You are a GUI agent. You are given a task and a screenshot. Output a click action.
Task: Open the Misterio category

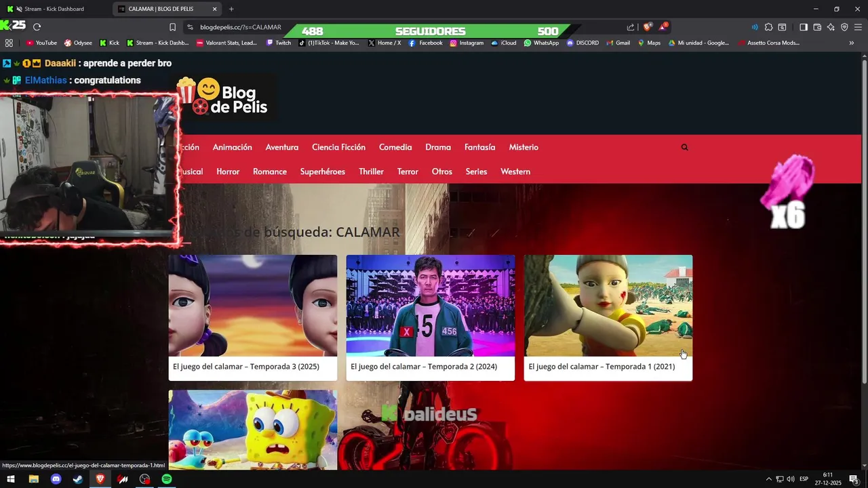tap(524, 147)
